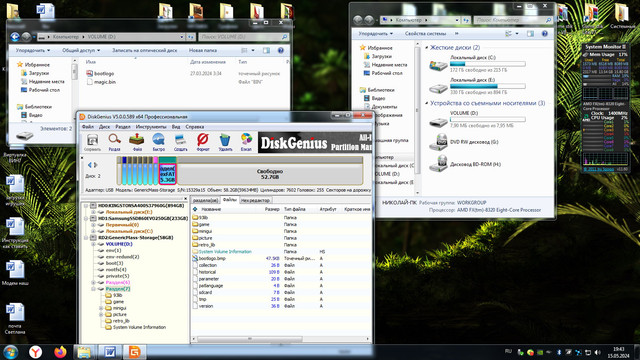Toggle the preview pane in the Computer window
The image size is (640, 360).
tap(530, 33)
